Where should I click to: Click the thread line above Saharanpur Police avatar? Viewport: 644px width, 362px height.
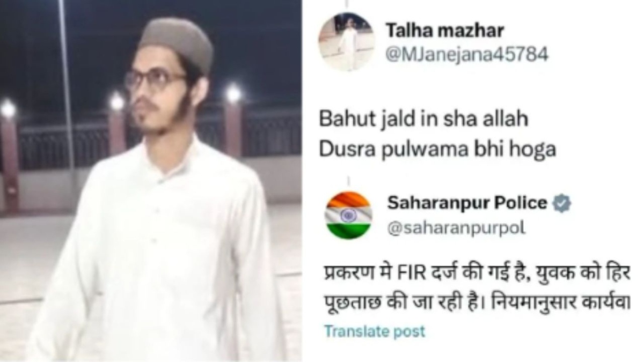[348, 182]
